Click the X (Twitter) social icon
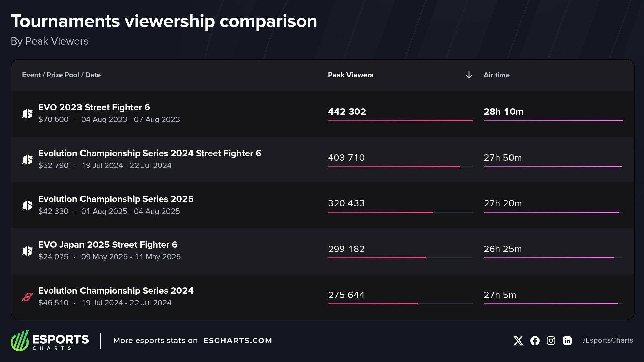This screenshot has height=362, width=644. coord(518,341)
